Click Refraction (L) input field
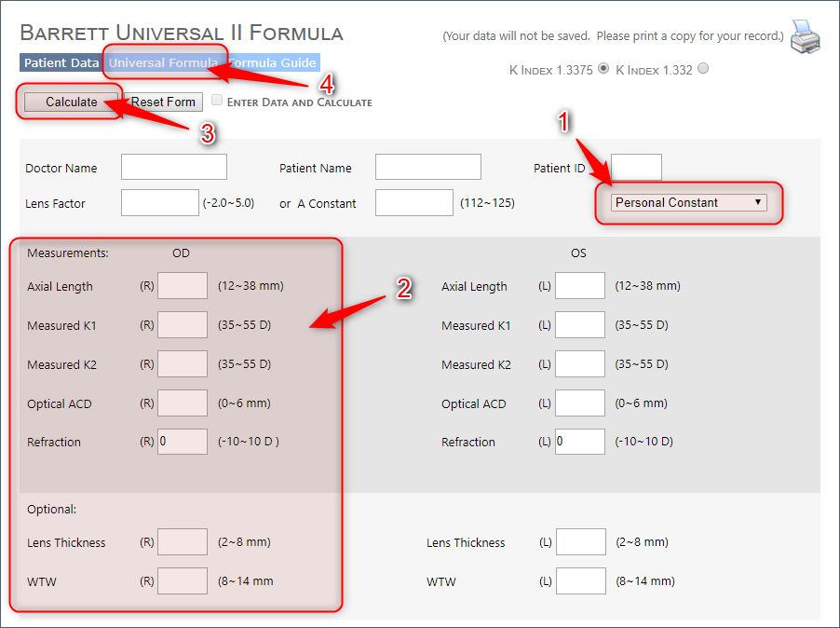840x628 pixels. [580, 442]
